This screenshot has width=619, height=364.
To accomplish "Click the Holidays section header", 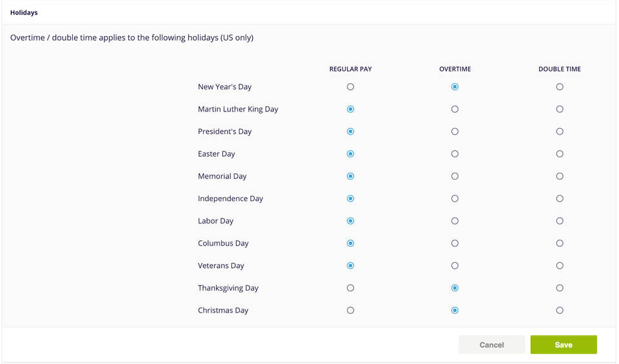I will 24,12.
